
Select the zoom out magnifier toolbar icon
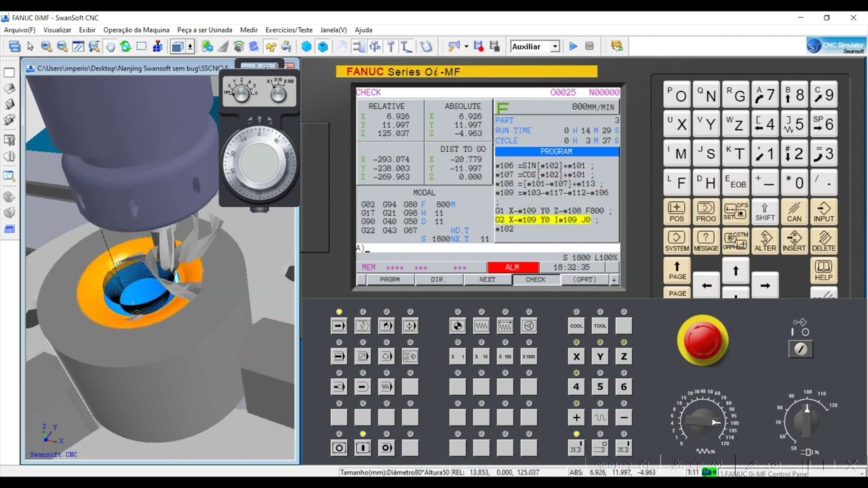(62, 46)
